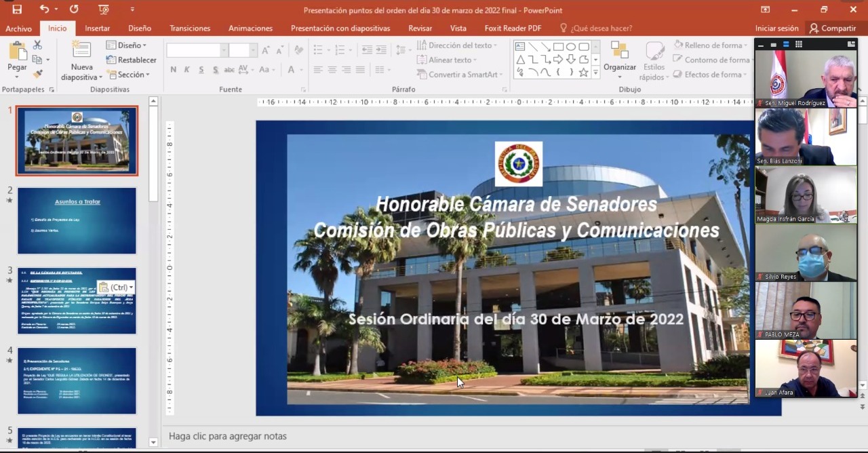This screenshot has width=868, height=453.
Task: Save the presentation using the floppy disk icon
Action: tap(17, 9)
